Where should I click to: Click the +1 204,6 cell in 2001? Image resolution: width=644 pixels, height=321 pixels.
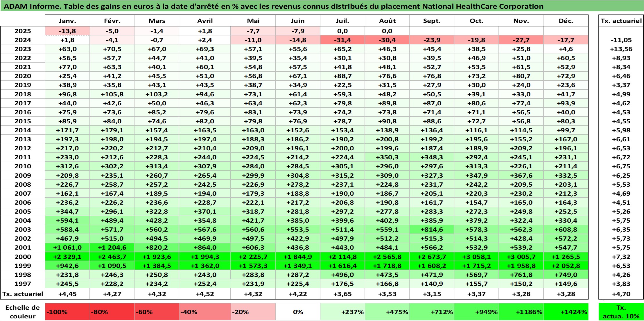click(112, 248)
